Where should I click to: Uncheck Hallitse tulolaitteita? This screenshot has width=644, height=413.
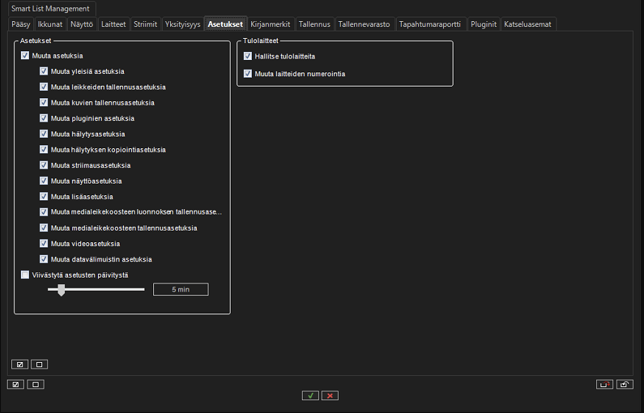248,56
